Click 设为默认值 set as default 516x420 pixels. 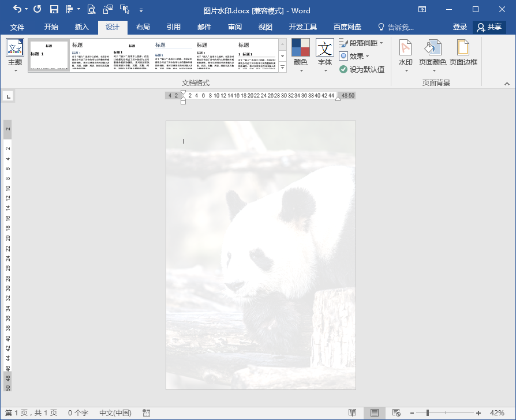click(x=362, y=69)
